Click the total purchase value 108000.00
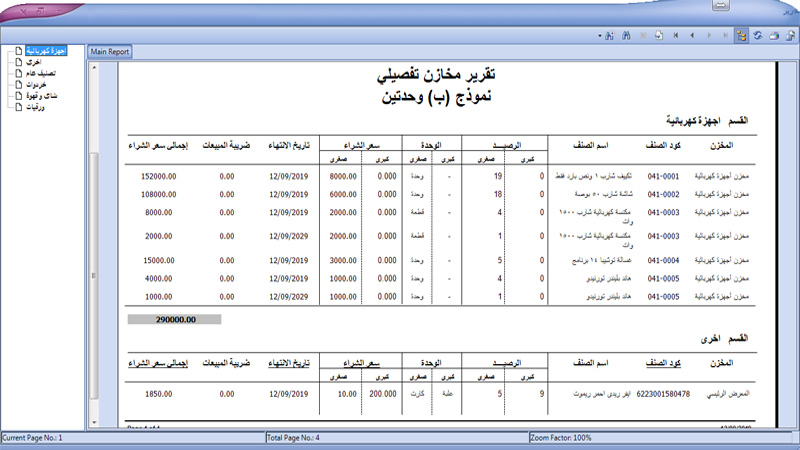This screenshot has height=450, width=800. (159, 194)
